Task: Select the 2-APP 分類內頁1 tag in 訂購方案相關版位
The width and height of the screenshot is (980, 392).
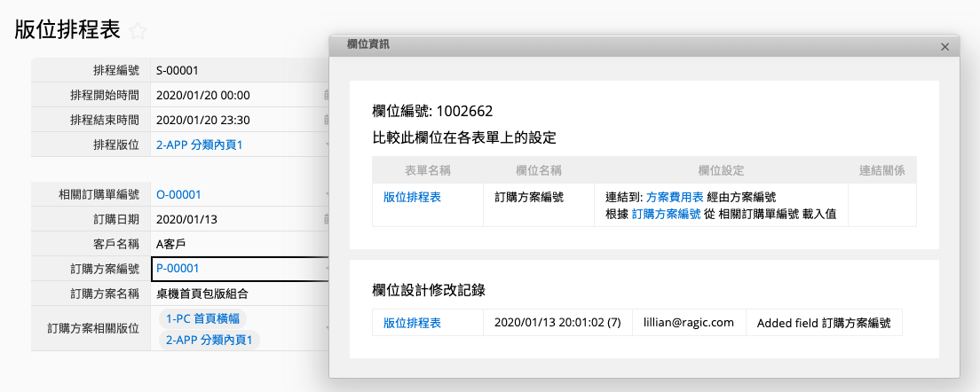Action: [x=209, y=340]
